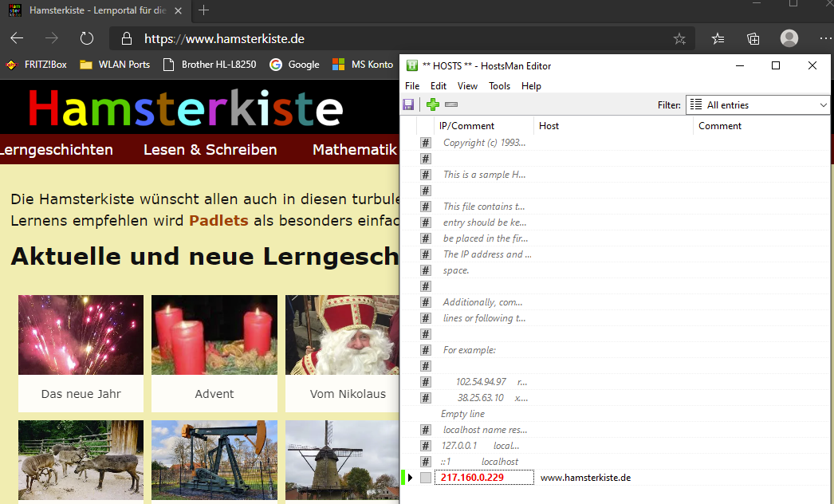Toggle comment on 'For example:' row
Screen dimensions: 834x504
(x=426, y=350)
